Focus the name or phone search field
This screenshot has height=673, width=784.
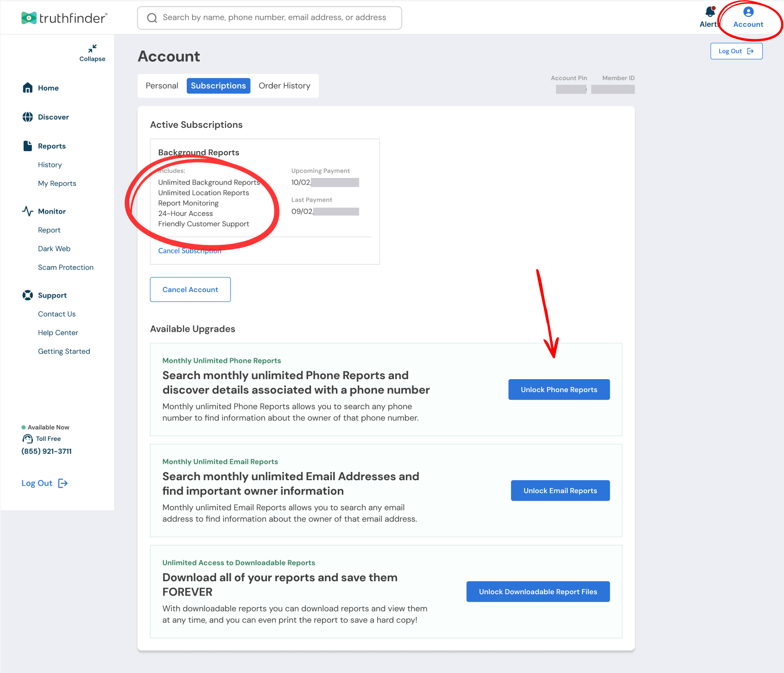pos(270,18)
